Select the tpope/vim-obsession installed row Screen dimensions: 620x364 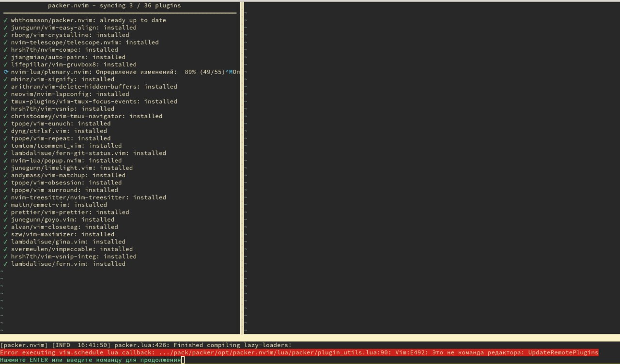click(62, 182)
